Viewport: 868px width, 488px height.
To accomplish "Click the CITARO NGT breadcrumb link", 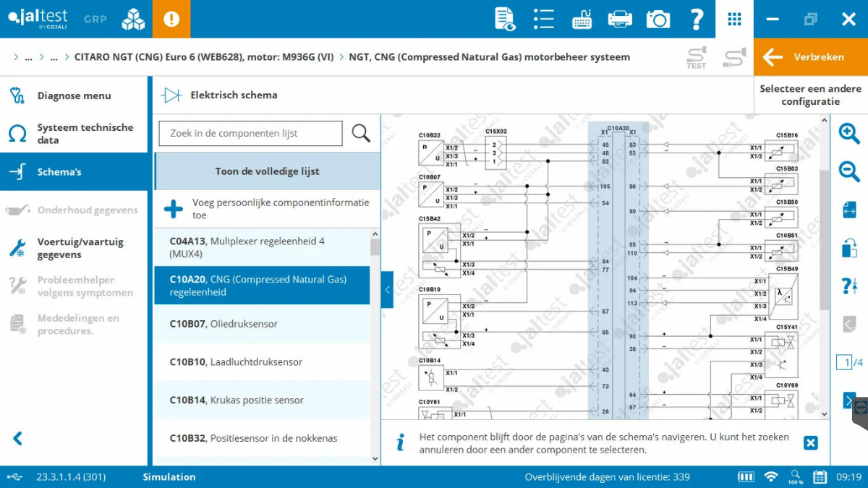I will 204,57.
